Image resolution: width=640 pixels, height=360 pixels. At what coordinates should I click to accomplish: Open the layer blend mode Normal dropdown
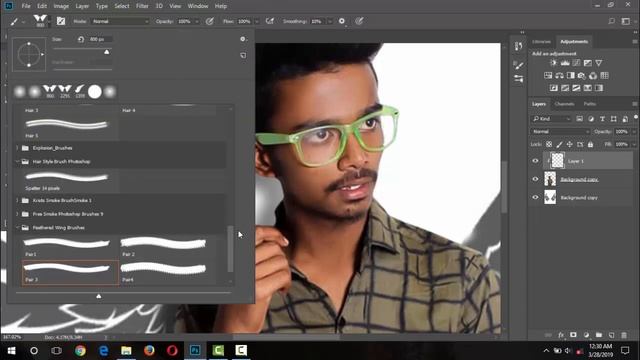560,131
